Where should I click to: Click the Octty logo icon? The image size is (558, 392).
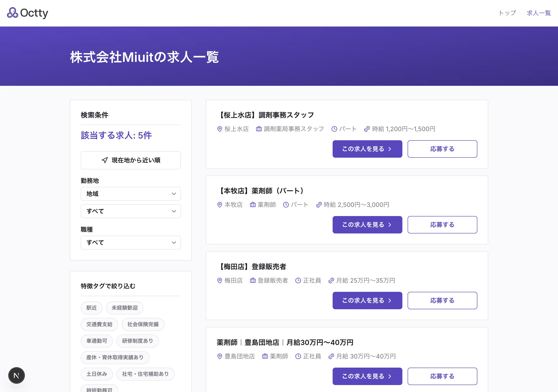[x=12, y=13]
